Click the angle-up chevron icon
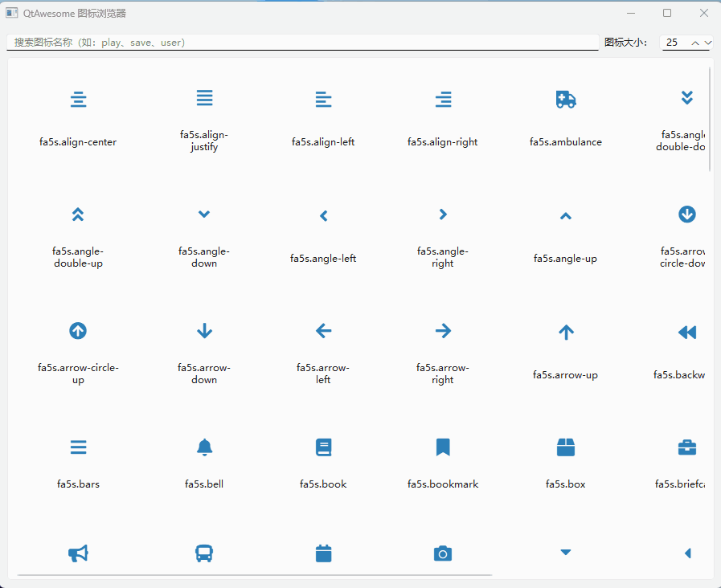 click(x=566, y=216)
